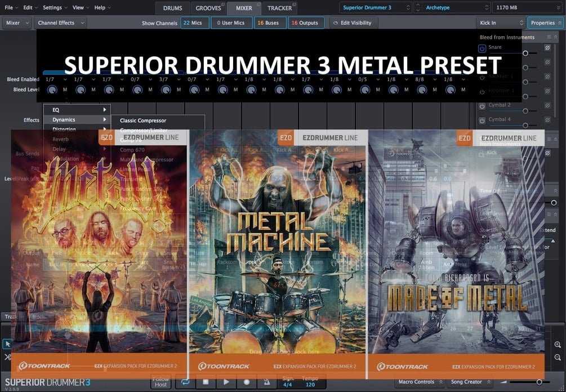
Task: Toggle Cymbal 2 bleed power button
Action: (x=482, y=106)
